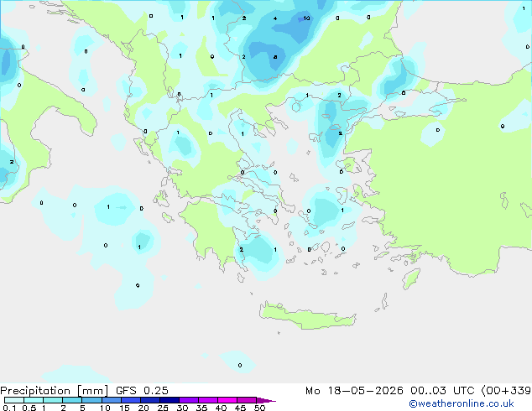Screen dimensions: 532x411
Task: Click the '4' precipitation value on the map
Action: pos(275,18)
